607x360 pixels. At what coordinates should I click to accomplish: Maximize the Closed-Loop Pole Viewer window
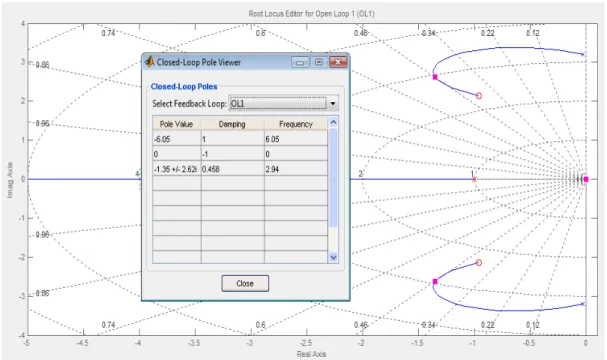[x=319, y=62]
